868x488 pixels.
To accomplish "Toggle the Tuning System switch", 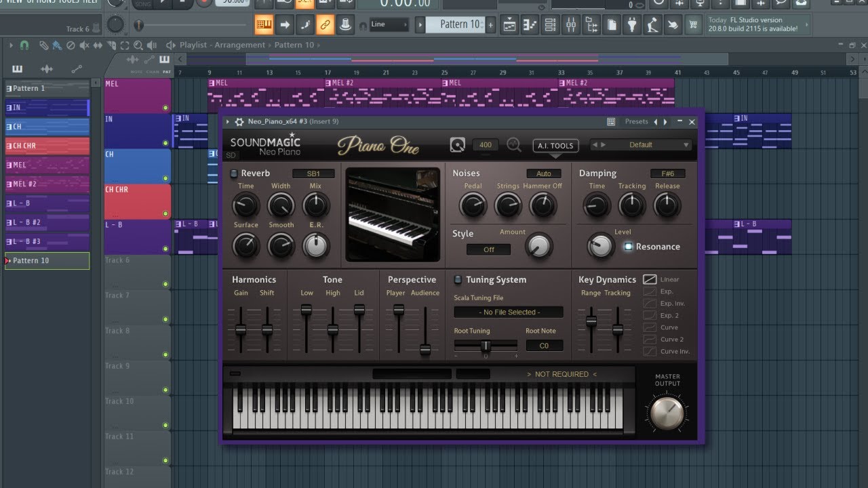I will coord(458,279).
